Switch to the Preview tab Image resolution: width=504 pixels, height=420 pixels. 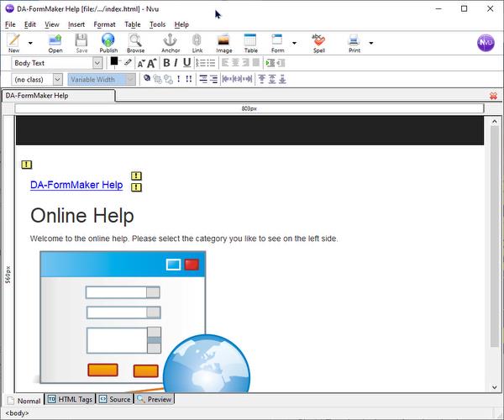tap(154, 400)
